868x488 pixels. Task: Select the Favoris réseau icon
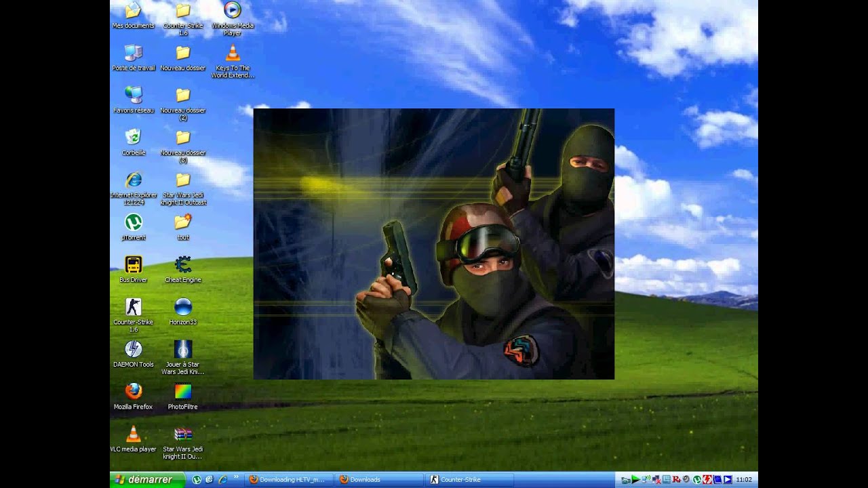tap(134, 100)
